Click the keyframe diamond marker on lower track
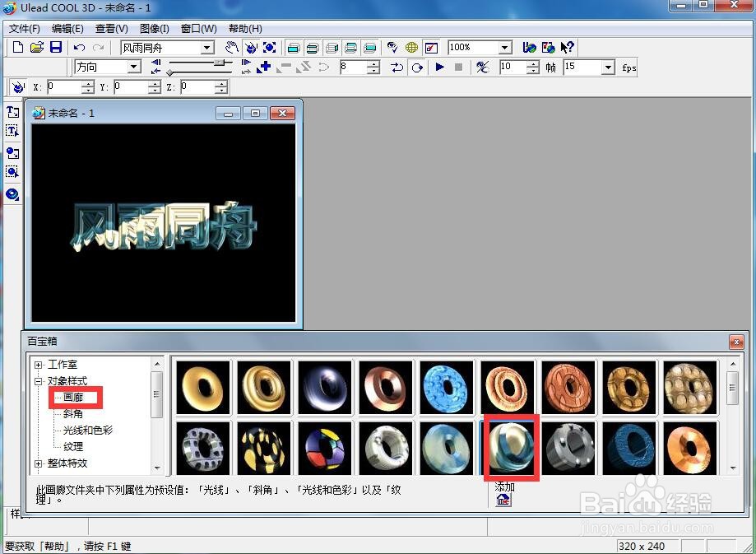The width and height of the screenshot is (756, 554). (x=169, y=72)
